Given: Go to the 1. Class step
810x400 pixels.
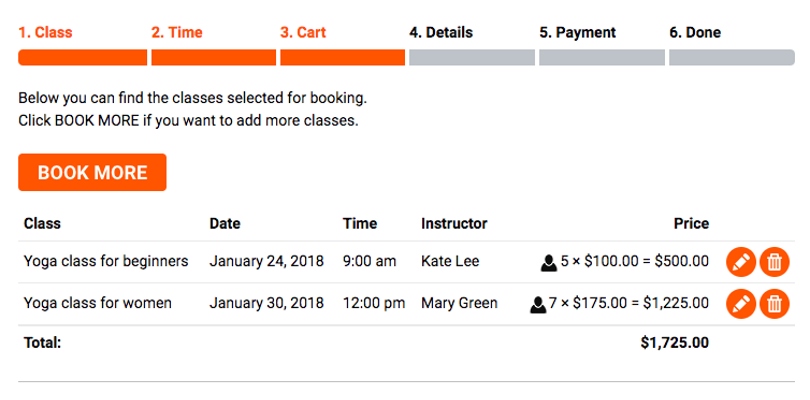Looking at the screenshot, I should tap(46, 33).
